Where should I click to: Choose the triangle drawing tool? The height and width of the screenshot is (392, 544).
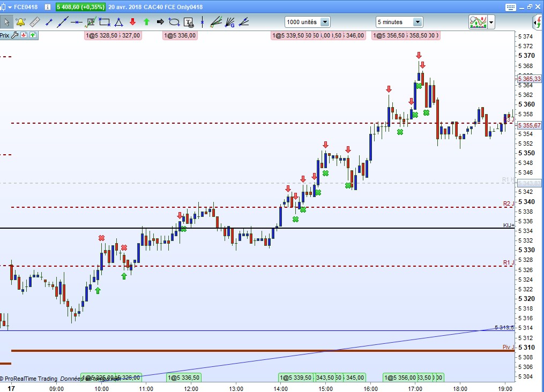[x=118, y=22]
